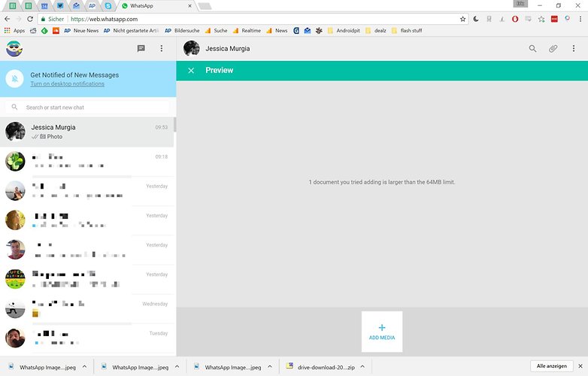Turn on desktop notifications link

click(x=68, y=84)
